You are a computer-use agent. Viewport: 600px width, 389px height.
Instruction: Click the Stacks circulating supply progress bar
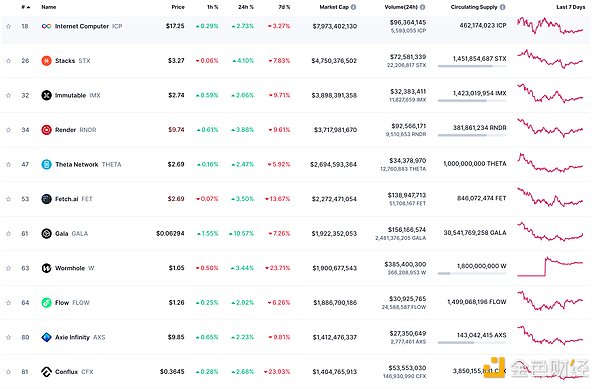(x=472, y=66)
